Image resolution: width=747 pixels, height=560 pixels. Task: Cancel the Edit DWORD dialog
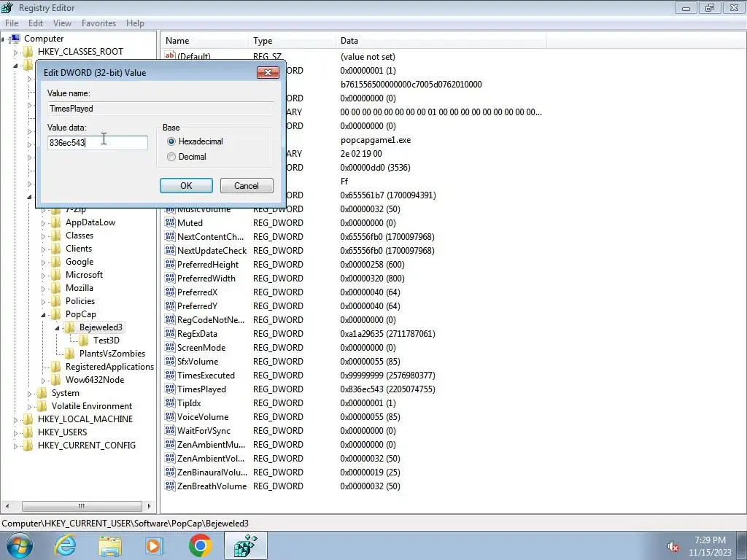247,186
